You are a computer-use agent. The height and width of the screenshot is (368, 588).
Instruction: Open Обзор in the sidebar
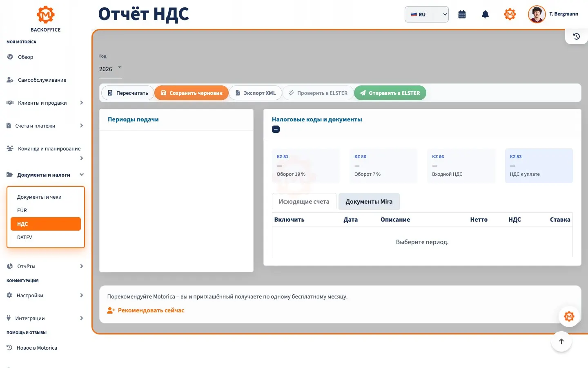point(25,57)
